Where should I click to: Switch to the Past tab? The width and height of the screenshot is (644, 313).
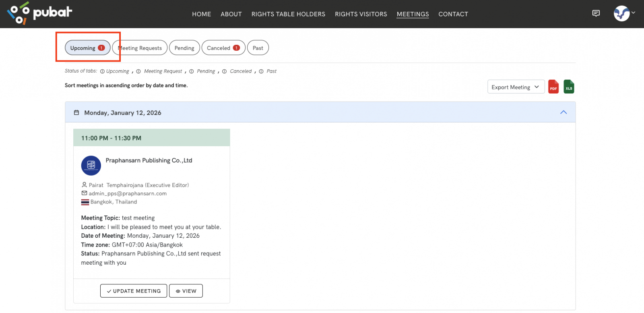(x=258, y=48)
